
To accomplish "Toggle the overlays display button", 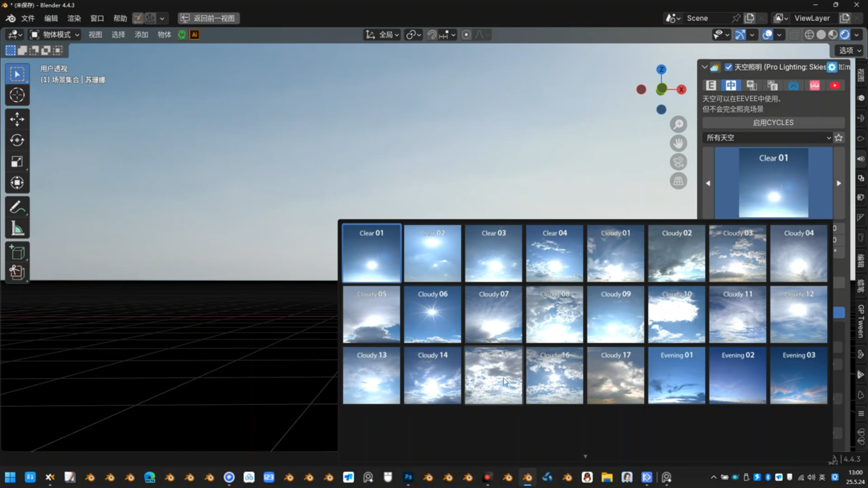I will [767, 35].
